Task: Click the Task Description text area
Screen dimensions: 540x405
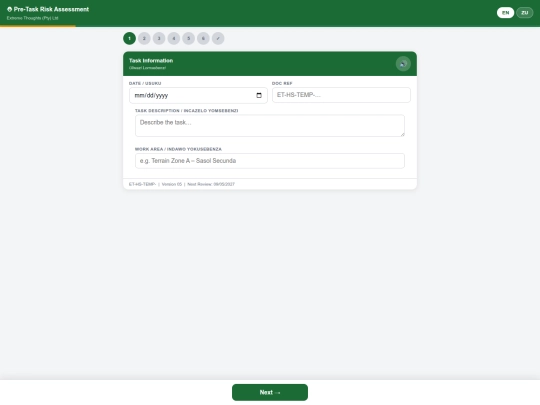Action: point(270,126)
